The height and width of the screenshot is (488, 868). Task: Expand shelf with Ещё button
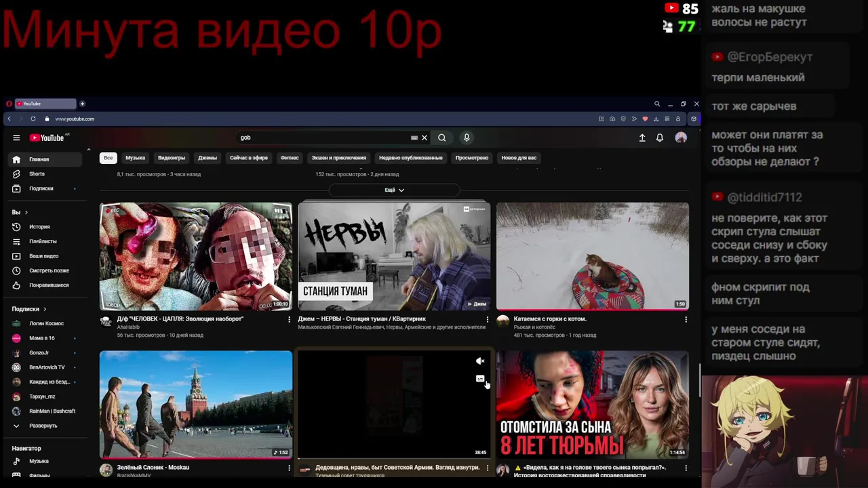point(394,190)
